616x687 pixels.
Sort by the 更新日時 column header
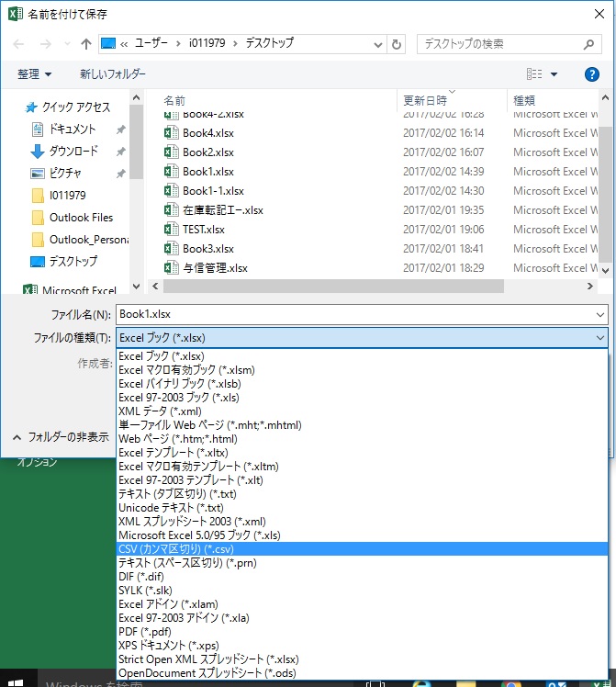pos(425,101)
